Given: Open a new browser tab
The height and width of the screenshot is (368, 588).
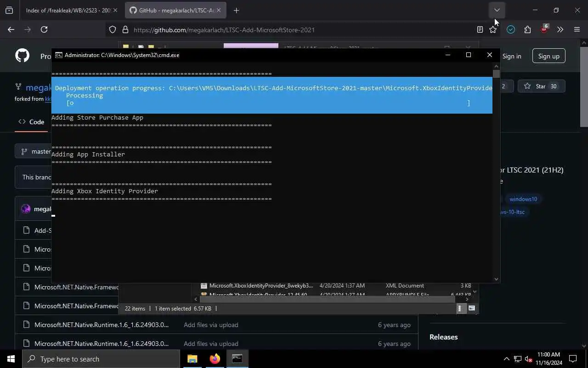Looking at the screenshot, I should [x=236, y=10].
